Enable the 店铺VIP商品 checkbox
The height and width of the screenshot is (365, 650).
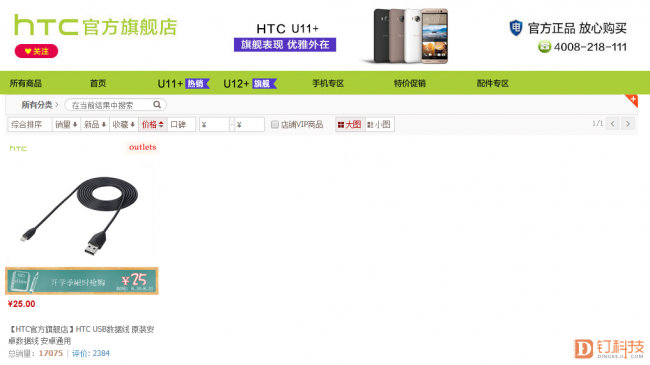coord(274,124)
